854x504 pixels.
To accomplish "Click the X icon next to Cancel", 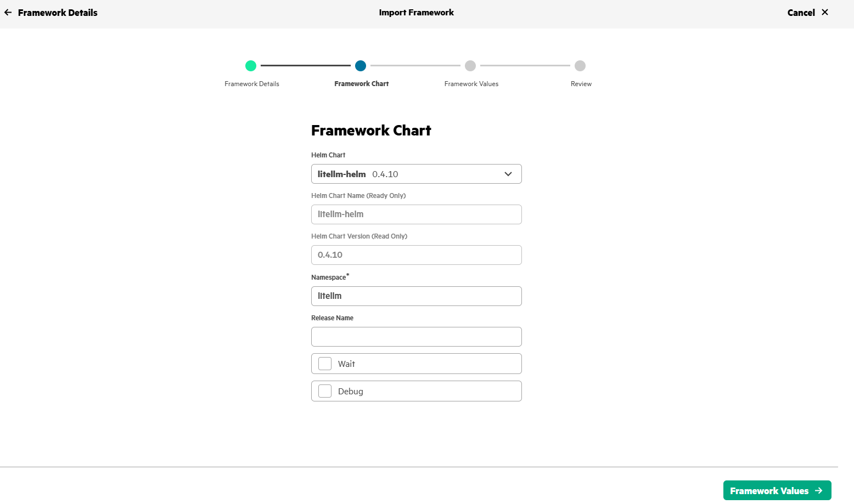I will (825, 12).
